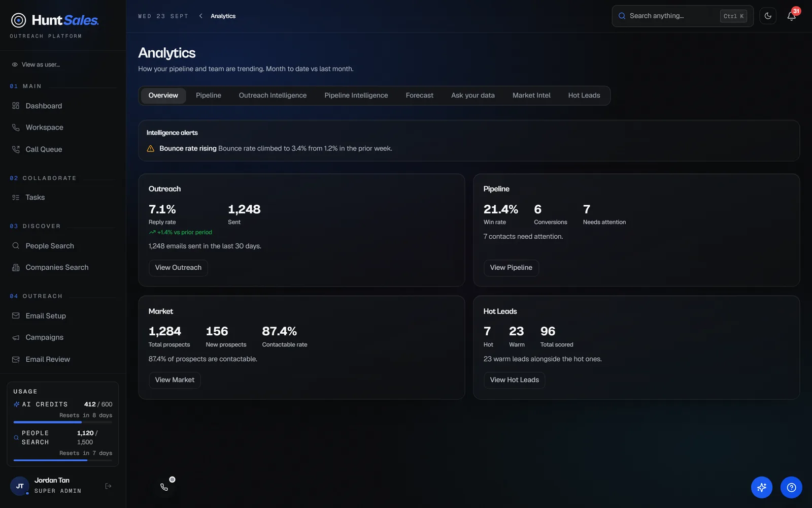Image resolution: width=812 pixels, height=508 pixels.
Task: Open the Hot Leads tab
Action: pos(584,96)
